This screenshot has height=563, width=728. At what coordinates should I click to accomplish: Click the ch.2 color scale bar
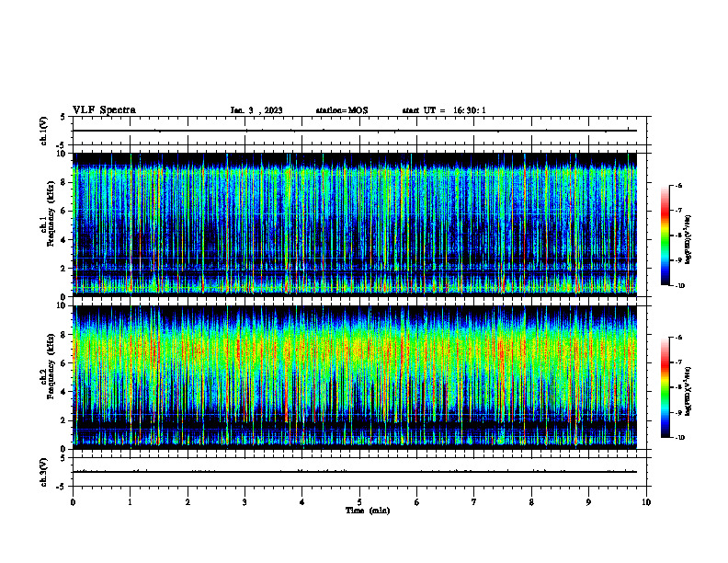pos(665,387)
